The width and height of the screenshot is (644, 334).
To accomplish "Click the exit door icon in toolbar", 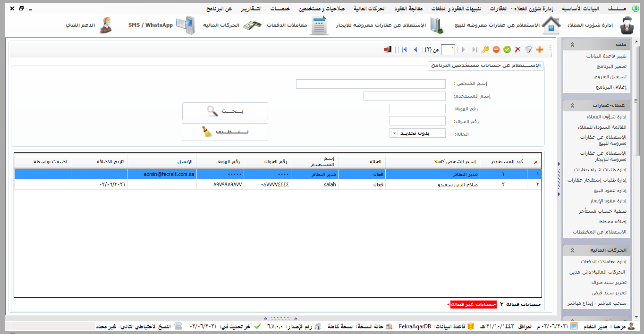I will pos(388,50).
